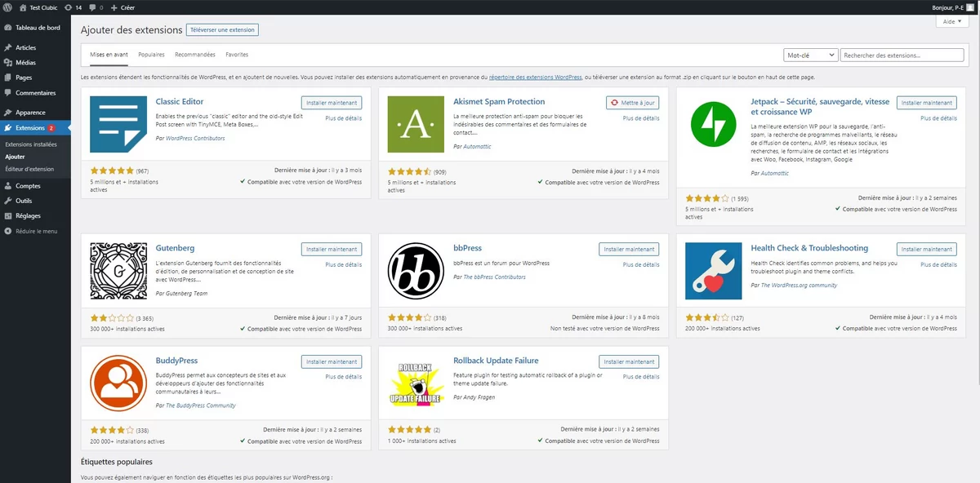980x483 pixels.
Task: Open Extensions installées submenu item
Action: point(31,144)
